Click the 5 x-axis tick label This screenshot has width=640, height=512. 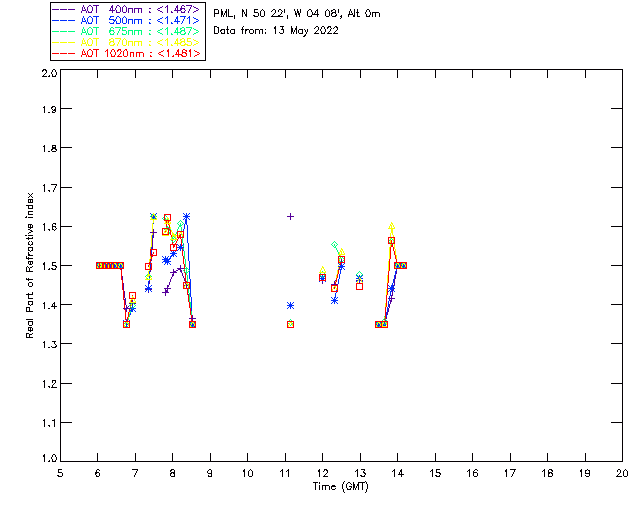(60, 473)
